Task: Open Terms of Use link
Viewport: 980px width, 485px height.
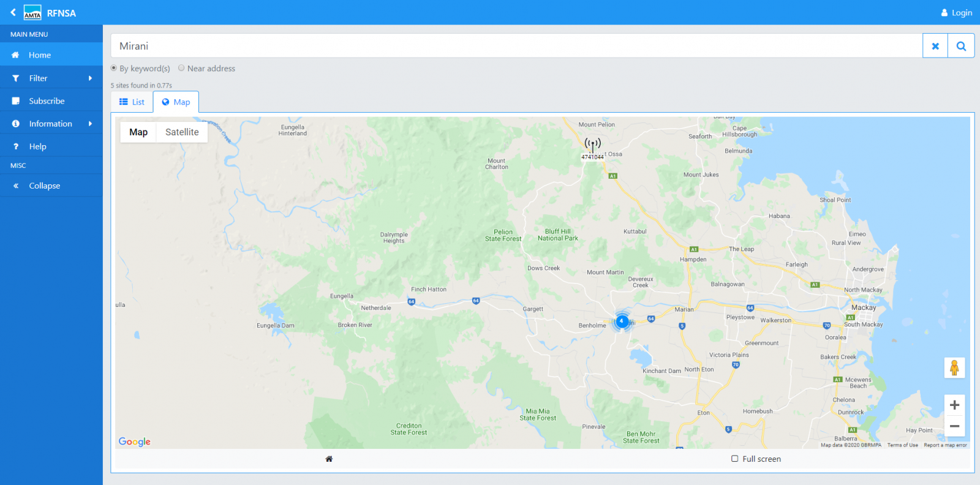Action: (x=902, y=445)
